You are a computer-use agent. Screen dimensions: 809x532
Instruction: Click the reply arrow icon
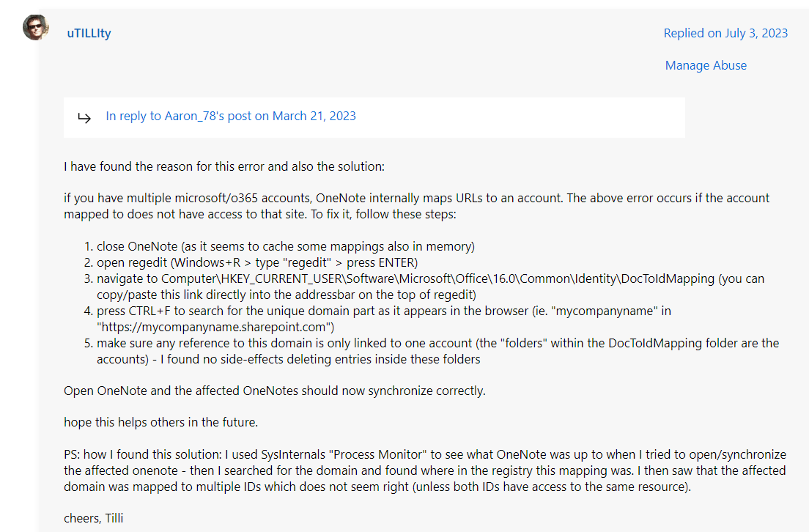(x=84, y=117)
